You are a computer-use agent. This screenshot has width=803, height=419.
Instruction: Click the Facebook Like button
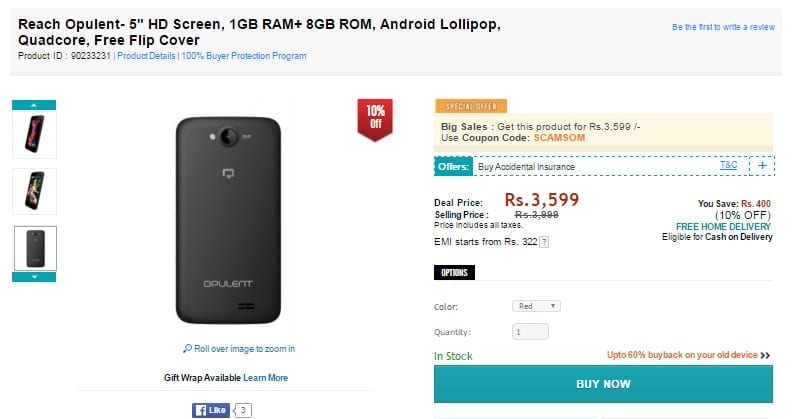210,410
